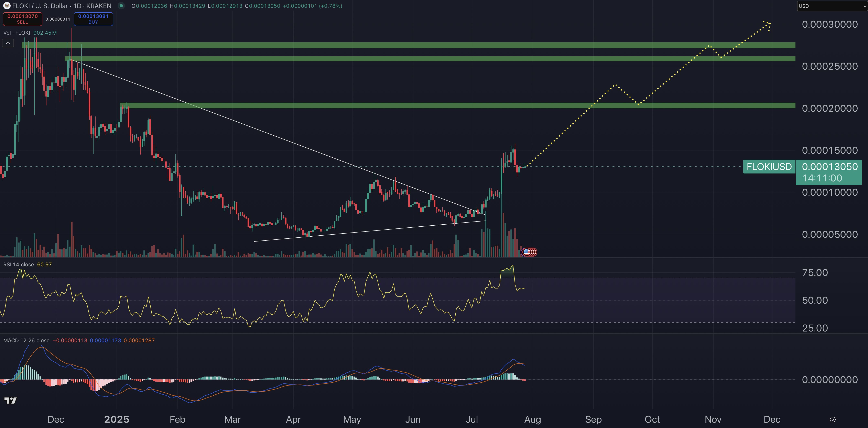The image size is (868, 428).
Task: Click the red SELL 0.00013070 button
Action: point(23,19)
